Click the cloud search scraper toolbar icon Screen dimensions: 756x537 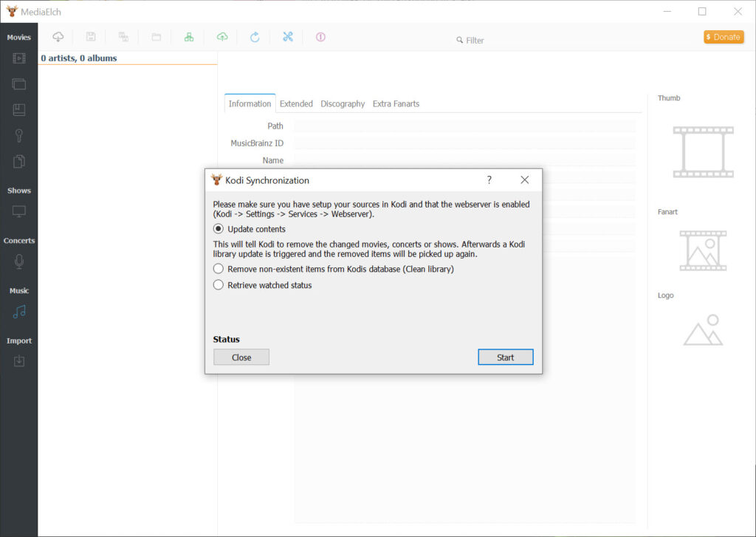coord(58,37)
